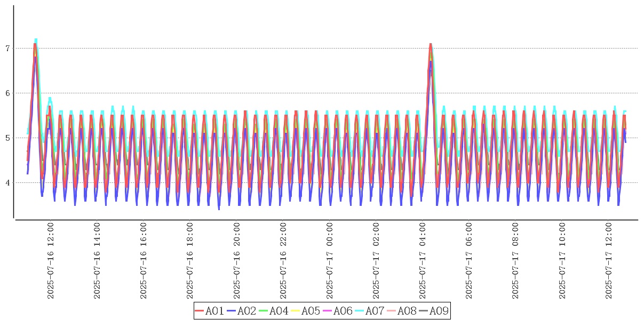
Task: Click the A05 legend label
Action: coord(311,311)
